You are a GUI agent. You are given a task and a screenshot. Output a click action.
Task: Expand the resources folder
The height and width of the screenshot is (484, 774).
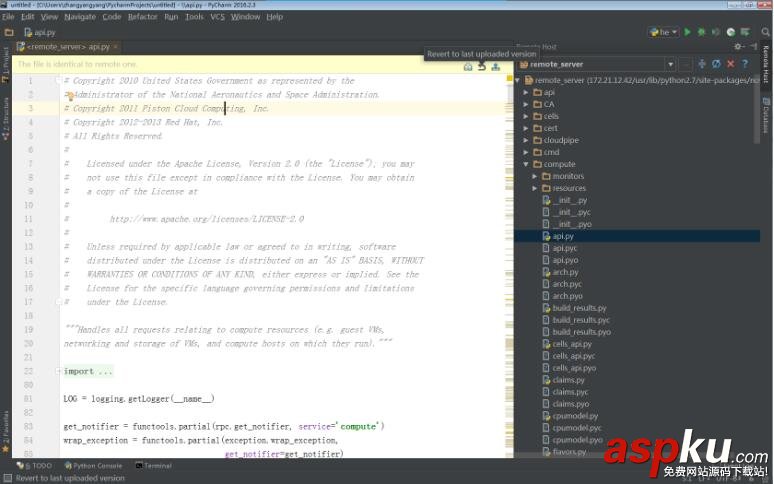(535, 188)
